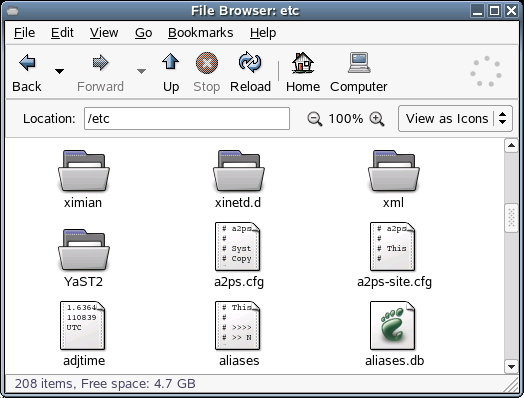
Task: Go back with the Back arrow icon
Action: (27, 62)
